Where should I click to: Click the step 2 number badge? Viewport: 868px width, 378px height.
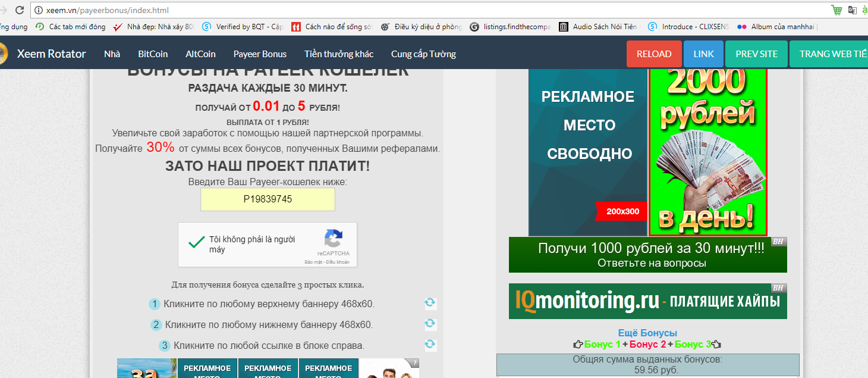pyautogui.click(x=156, y=325)
